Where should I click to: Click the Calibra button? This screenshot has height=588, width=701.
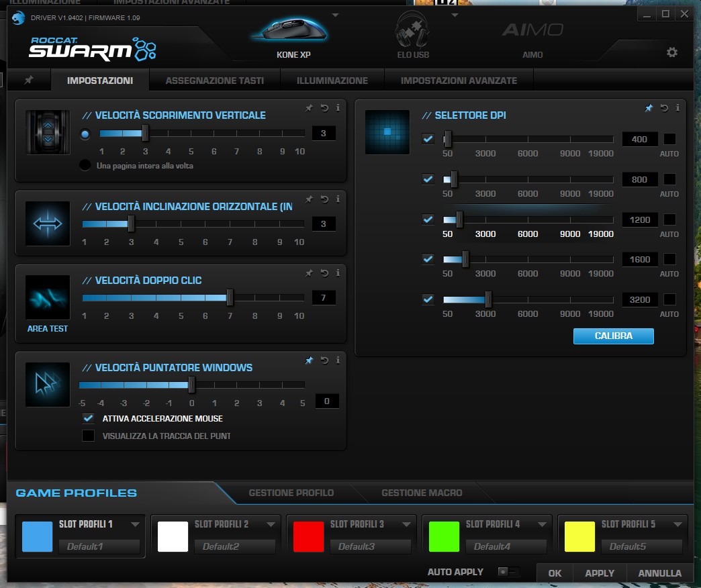(614, 336)
